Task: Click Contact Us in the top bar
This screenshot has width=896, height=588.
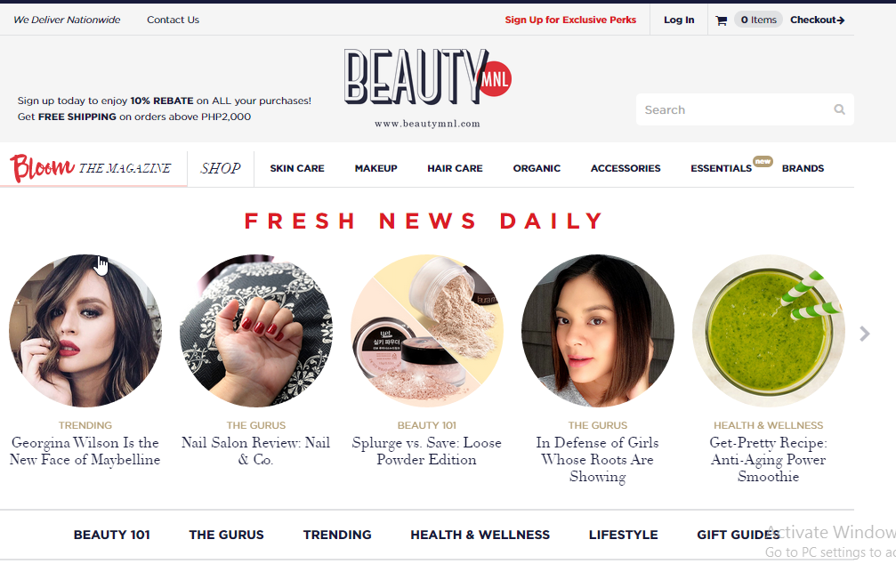Action: tap(174, 20)
